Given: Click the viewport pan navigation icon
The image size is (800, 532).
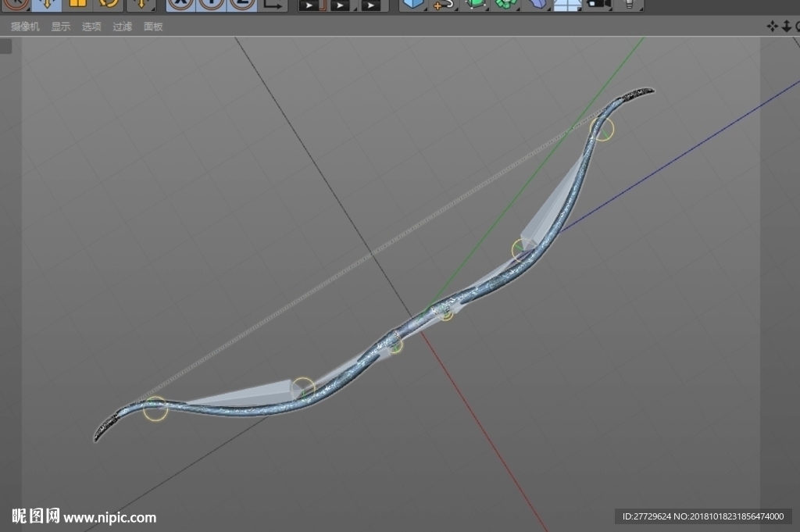Looking at the screenshot, I should point(773,26).
